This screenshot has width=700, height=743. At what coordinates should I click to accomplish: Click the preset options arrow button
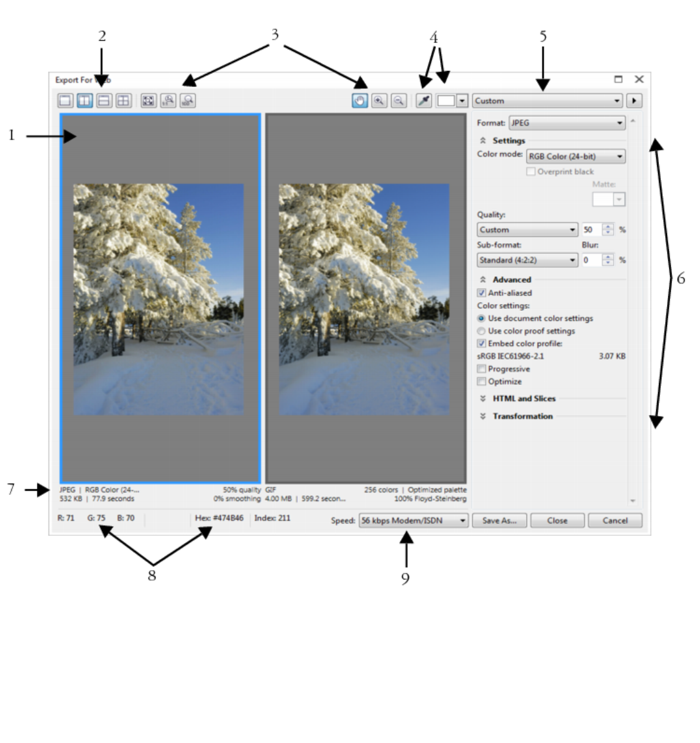pos(634,101)
